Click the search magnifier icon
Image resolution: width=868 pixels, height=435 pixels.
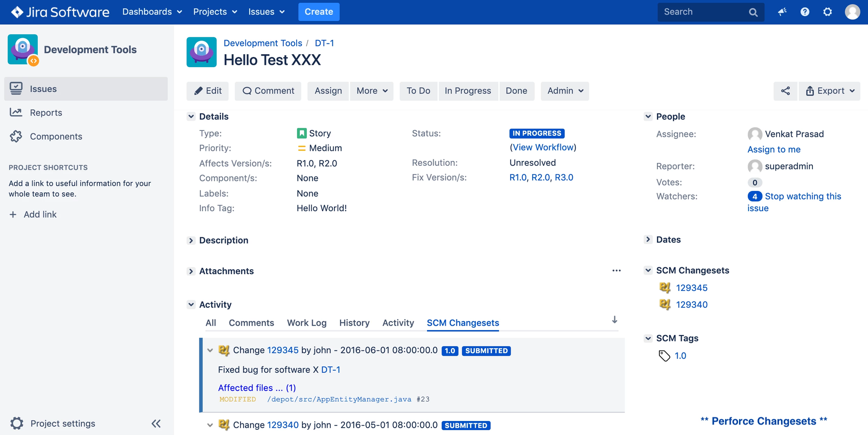click(753, 12)
